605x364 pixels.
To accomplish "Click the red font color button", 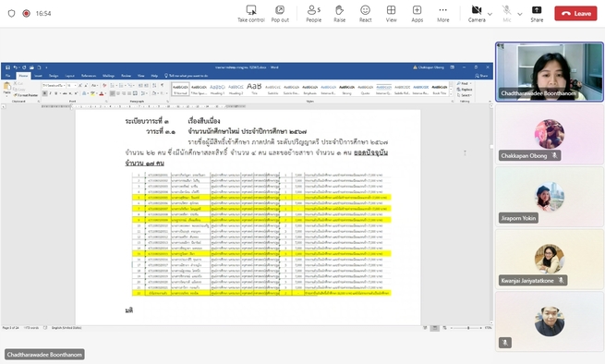I will [x=102, y=93].
